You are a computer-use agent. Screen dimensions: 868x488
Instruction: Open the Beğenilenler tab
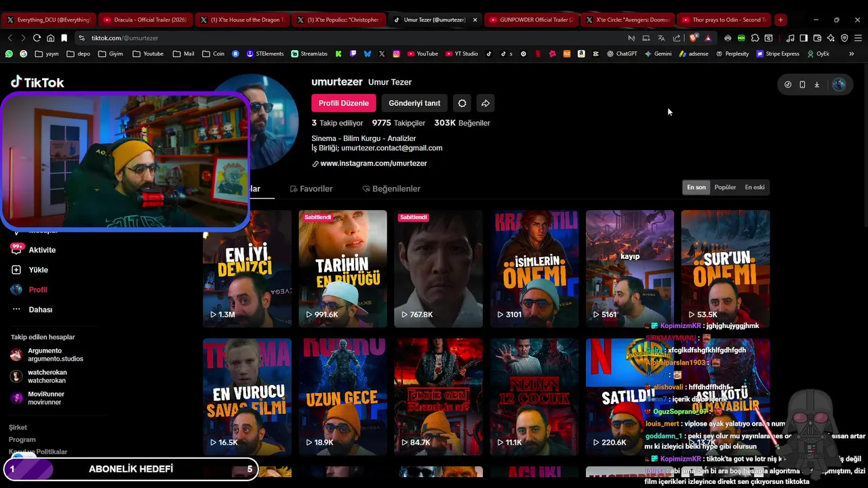391,188
